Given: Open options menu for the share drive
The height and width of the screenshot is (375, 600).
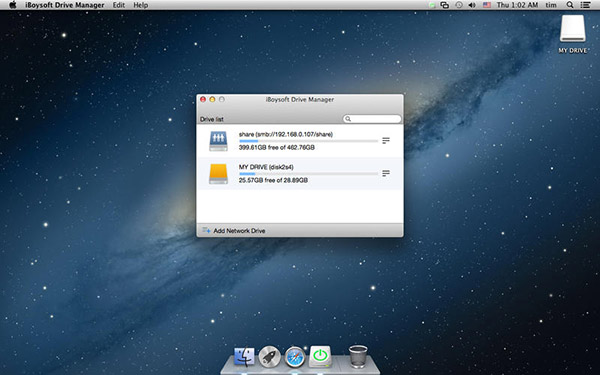Looking at the screenshot, I should 386,140.
